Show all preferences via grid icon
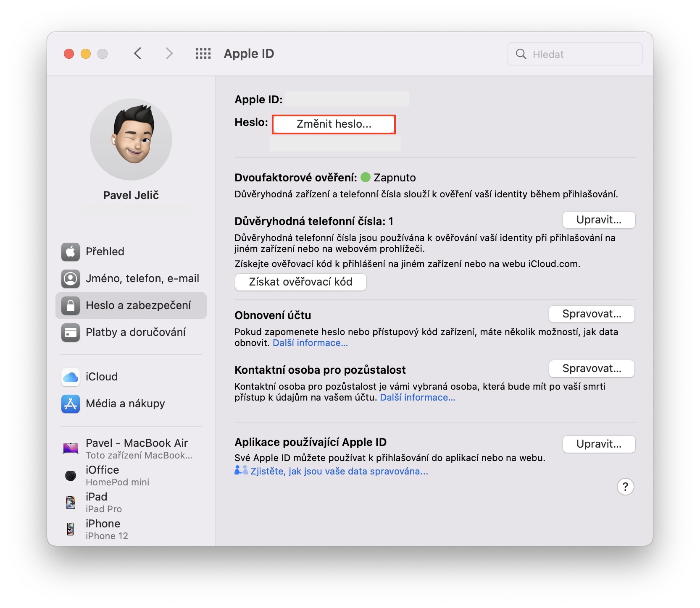 coord(203,54)
